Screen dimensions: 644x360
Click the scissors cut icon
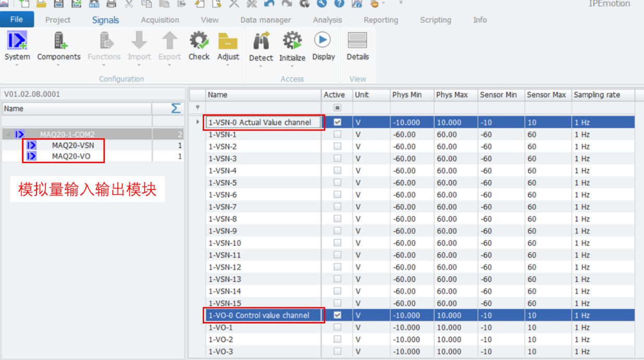tap(129, 3)
